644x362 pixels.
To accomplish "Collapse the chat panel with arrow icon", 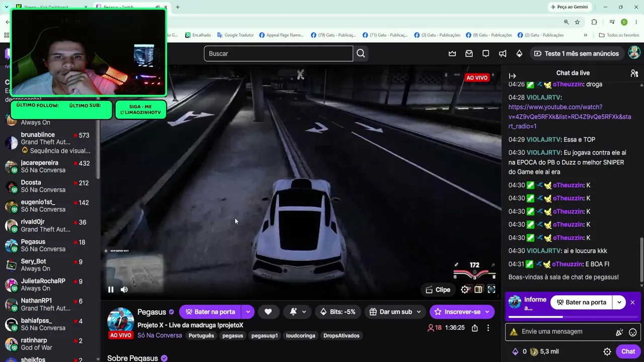I will pyautogui.click(x=512, y=76).
